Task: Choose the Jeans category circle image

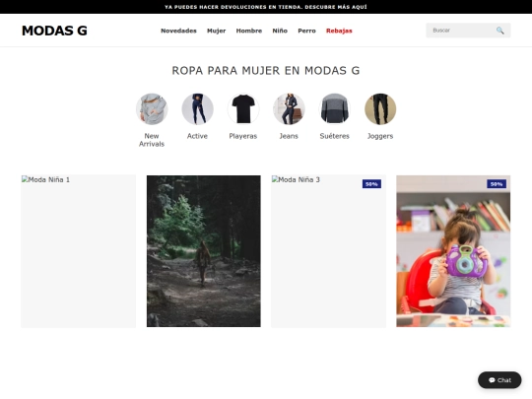Action: [x=289, y=109]
